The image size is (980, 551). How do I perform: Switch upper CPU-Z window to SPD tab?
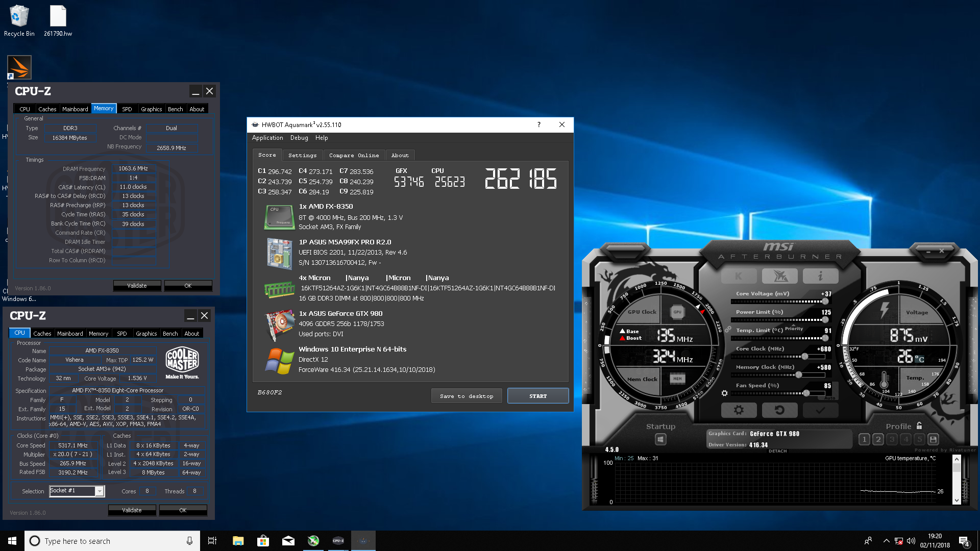click(x=127, y=109)
